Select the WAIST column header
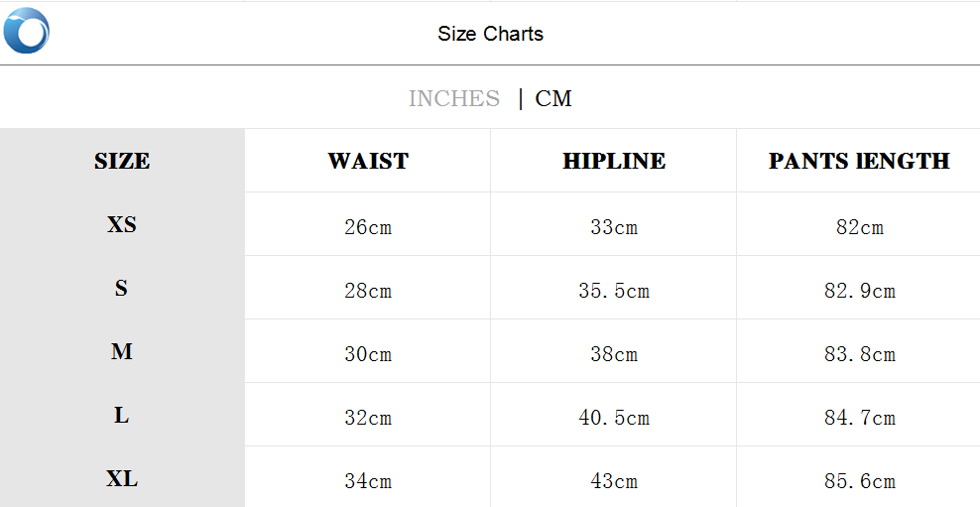Screen dimensions: 980x507 click(x=368, y=161)
